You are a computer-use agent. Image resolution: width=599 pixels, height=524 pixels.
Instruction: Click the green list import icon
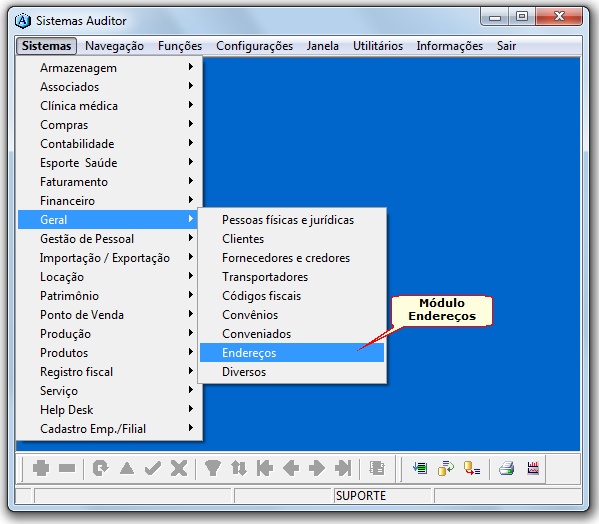coord(420,468)
